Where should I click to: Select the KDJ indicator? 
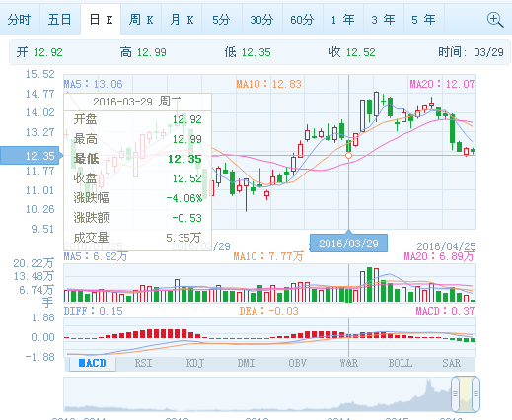(195, 363)
